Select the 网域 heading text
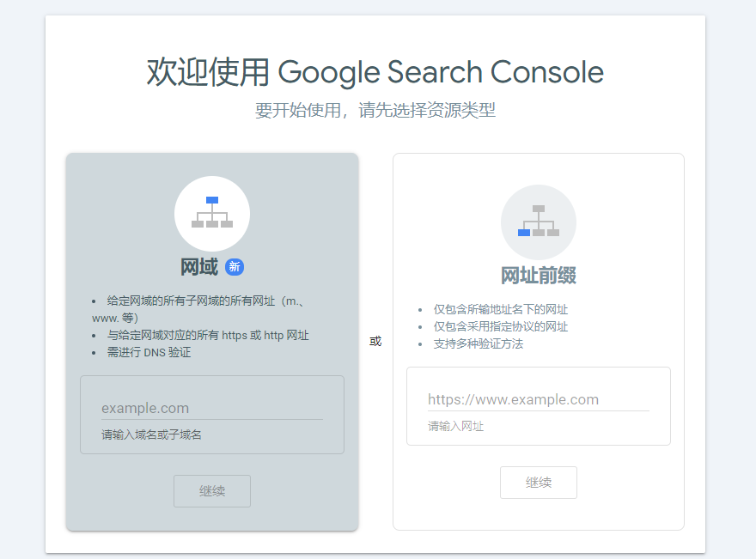756x559 pixels. [x=199, y=266]
